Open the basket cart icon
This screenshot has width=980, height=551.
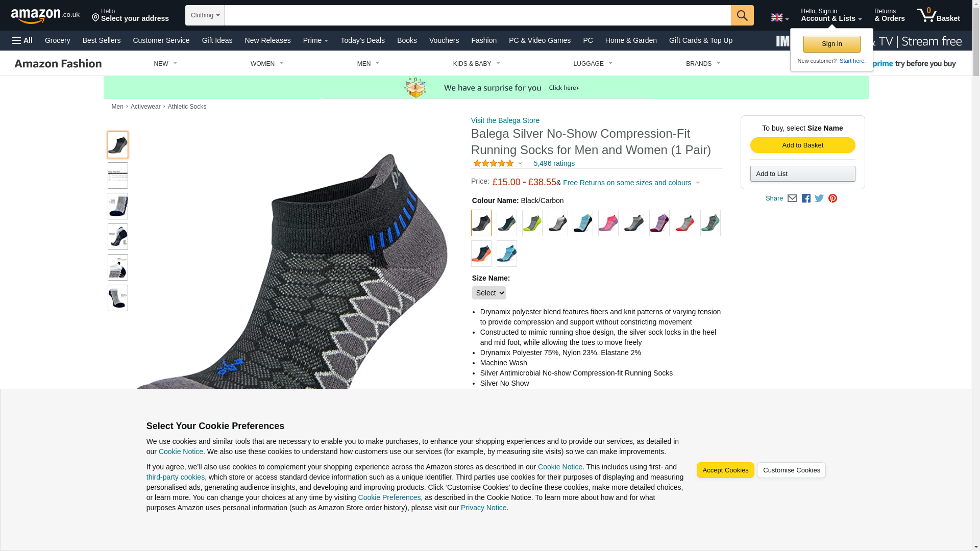pyautogui.click(x=938, y=15)
